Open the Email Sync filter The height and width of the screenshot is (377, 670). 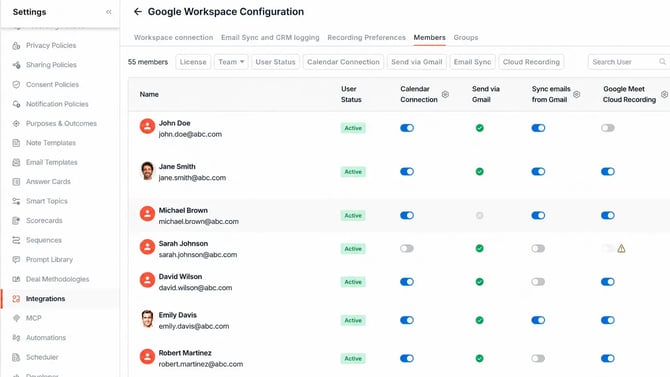tap(472, 62)
